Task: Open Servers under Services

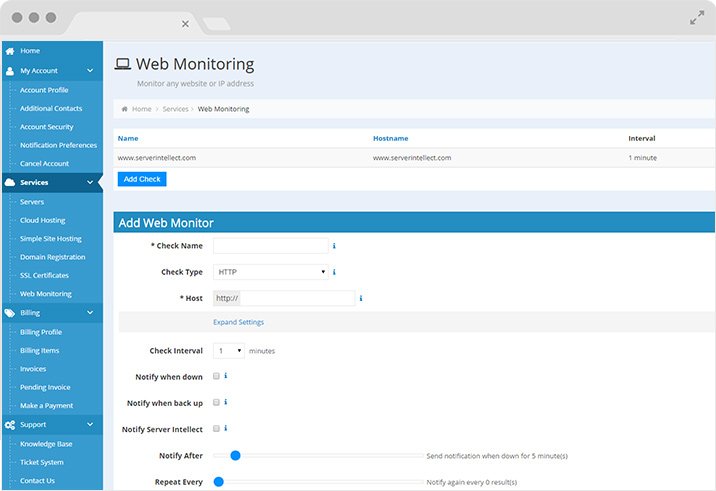Action: pyautogui.click(x=32, y=202)
